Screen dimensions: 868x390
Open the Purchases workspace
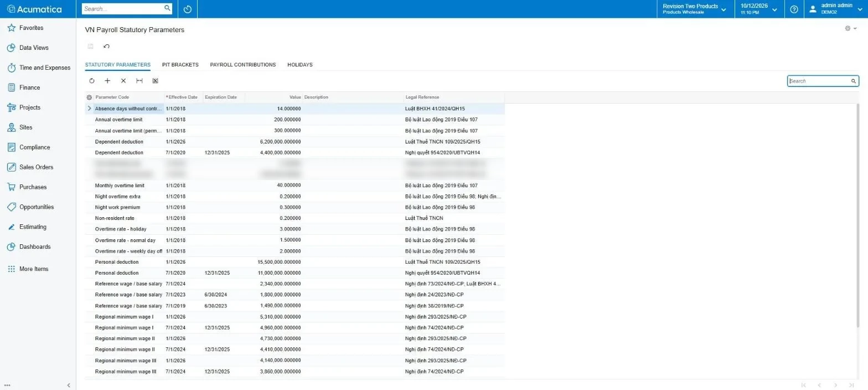(x=33, y=187)
